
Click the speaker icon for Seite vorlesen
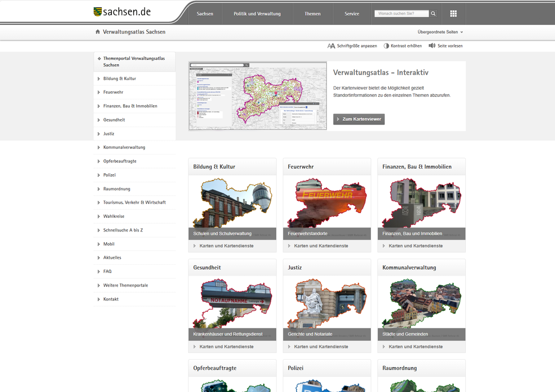[432, 46]
